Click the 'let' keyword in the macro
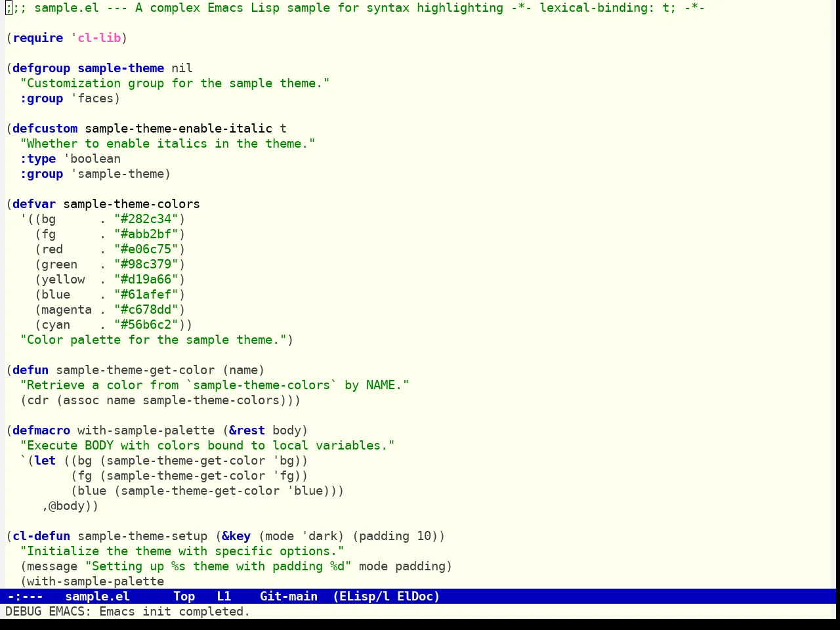This screenshot has height=630, width=840. (45, 461)
